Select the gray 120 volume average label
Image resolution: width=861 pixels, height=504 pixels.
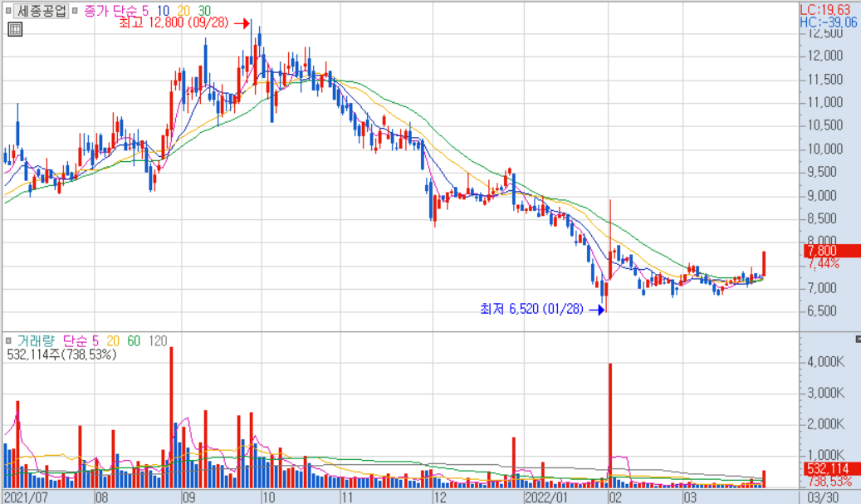(158, 341)
